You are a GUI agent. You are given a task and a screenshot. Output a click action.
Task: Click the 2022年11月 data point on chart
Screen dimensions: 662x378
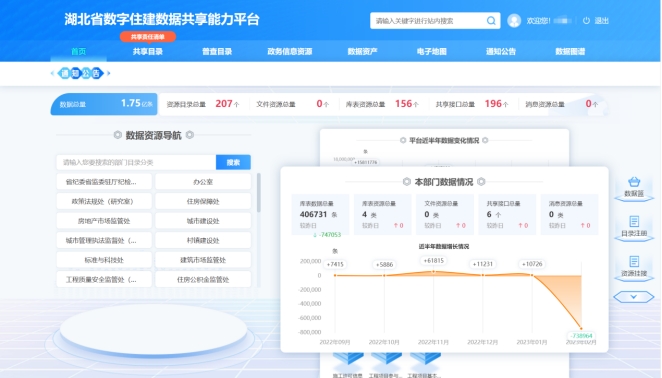(433, 272)
